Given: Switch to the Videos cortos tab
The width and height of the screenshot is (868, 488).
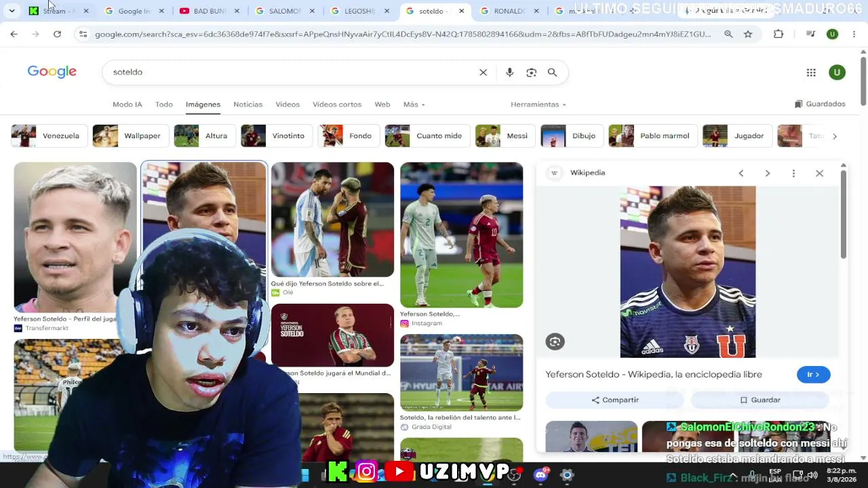Looking at the screenshot, I should tap(337, 104).
